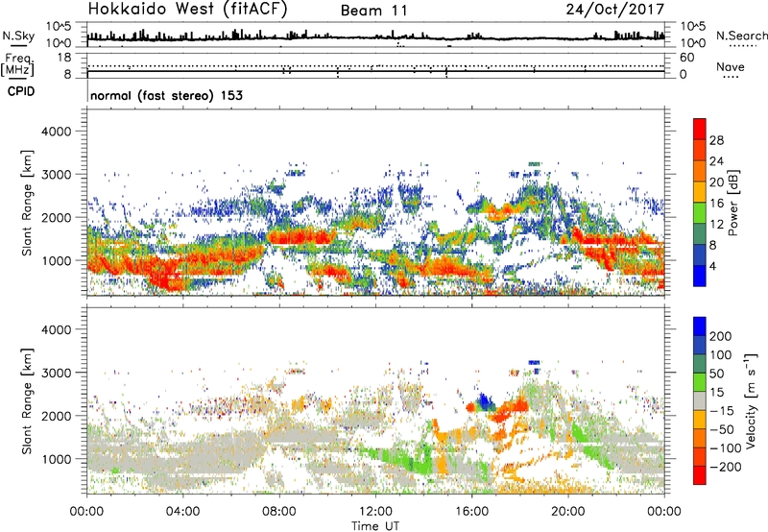Click the '18' frequency axis tick
Image resolution: width=768 pixels, height=532 pixels.
64,58
